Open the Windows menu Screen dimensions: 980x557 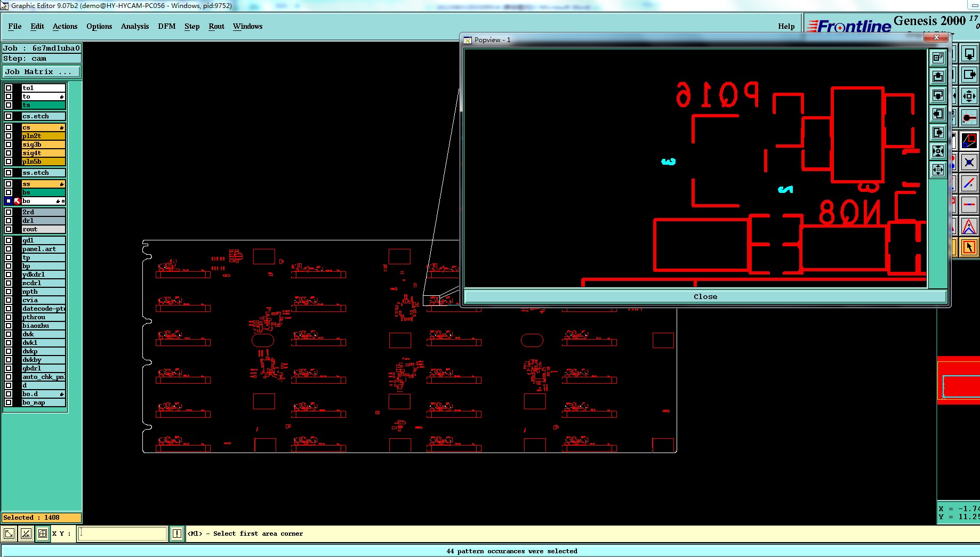click(247, 26)
